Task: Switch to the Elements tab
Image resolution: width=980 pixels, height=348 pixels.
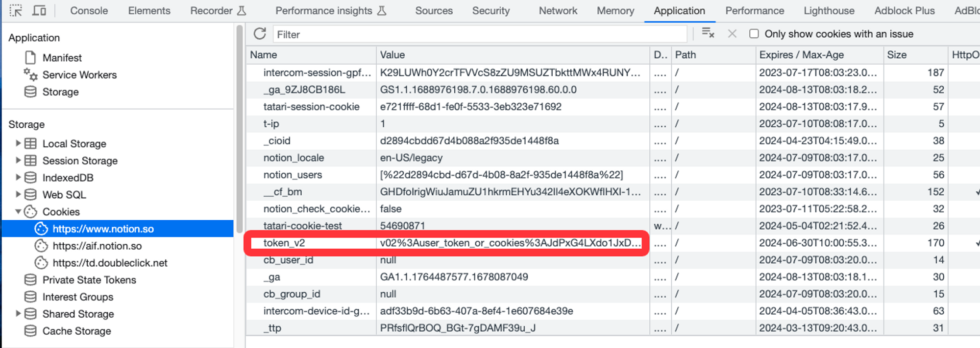Action: 149,11
